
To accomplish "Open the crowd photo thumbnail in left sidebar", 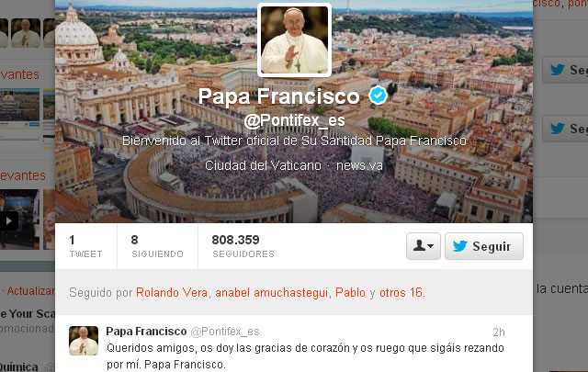I will (x=20, y=108).
